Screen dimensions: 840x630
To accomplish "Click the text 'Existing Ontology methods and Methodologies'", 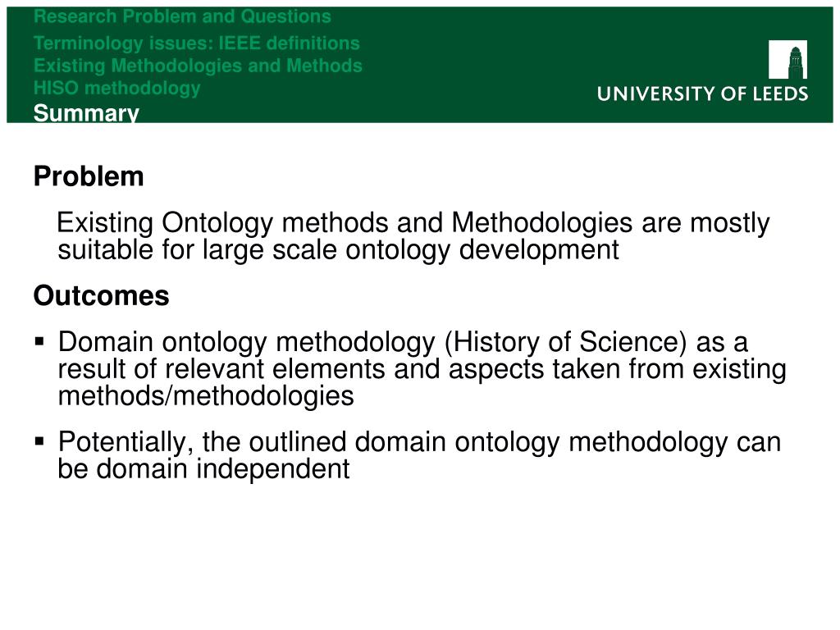I will click(x=345, y=223).
